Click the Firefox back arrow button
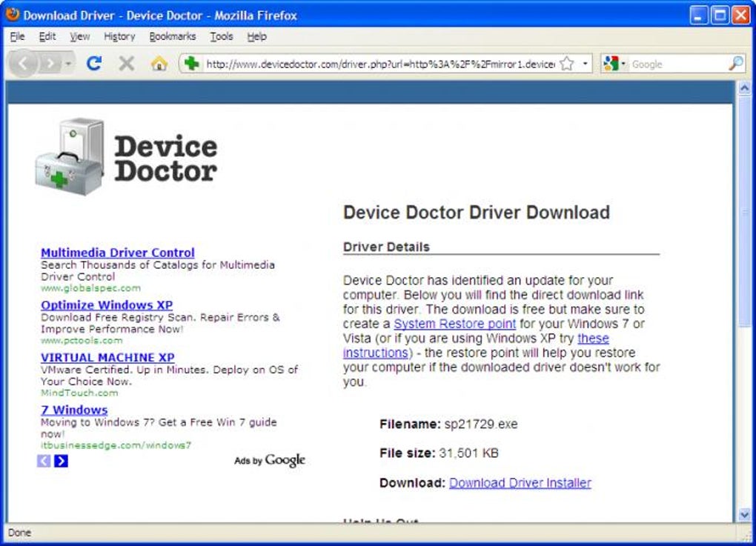 pyautogui.click(x=23, y=63)
